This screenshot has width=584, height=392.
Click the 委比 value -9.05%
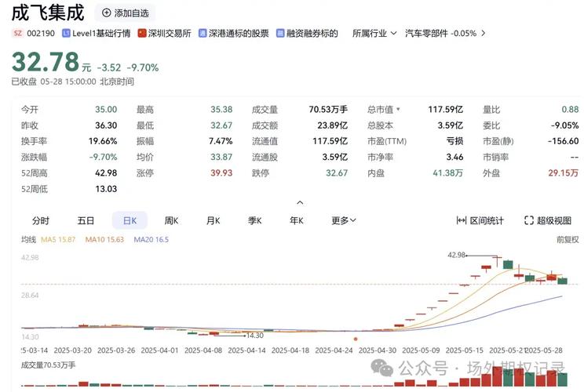click(565, 125)
